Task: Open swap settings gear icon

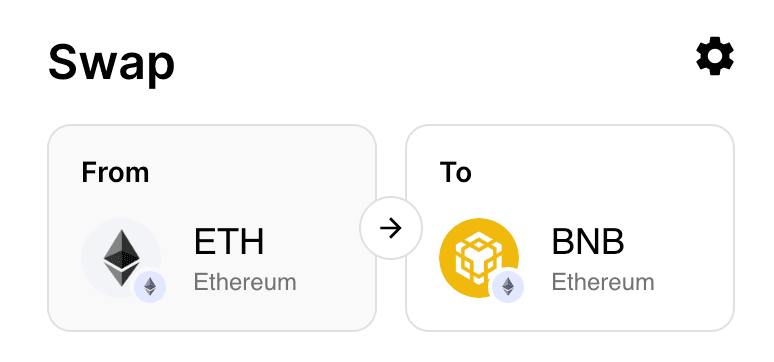Action: pyautogui.click(x=715, y=57)
